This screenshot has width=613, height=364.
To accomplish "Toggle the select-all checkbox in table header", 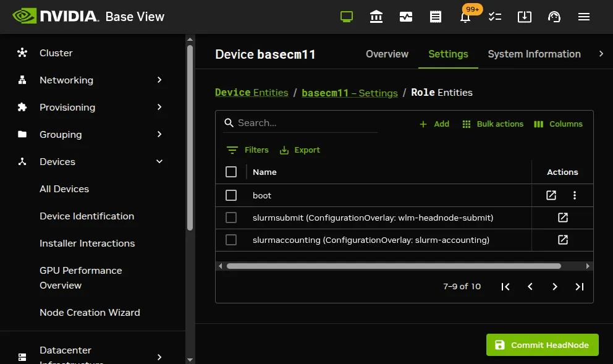I will point(231,172).
